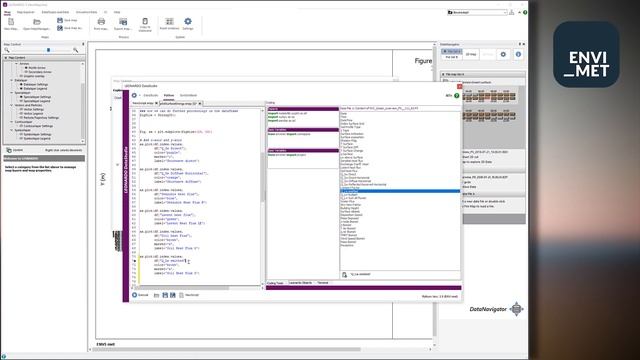Click the Copy to Clipboard icon
The height and width of the screenshot is (360, 640).
pyautogui.click(x=145, y=21)
